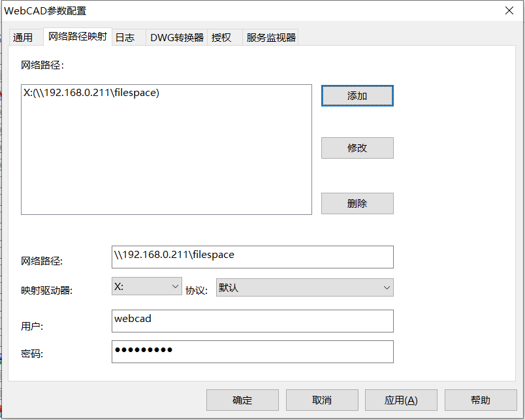Open the 协议 dropdown showing 默认
Screen dimensions: 525x420
click(x=305, y=287)
